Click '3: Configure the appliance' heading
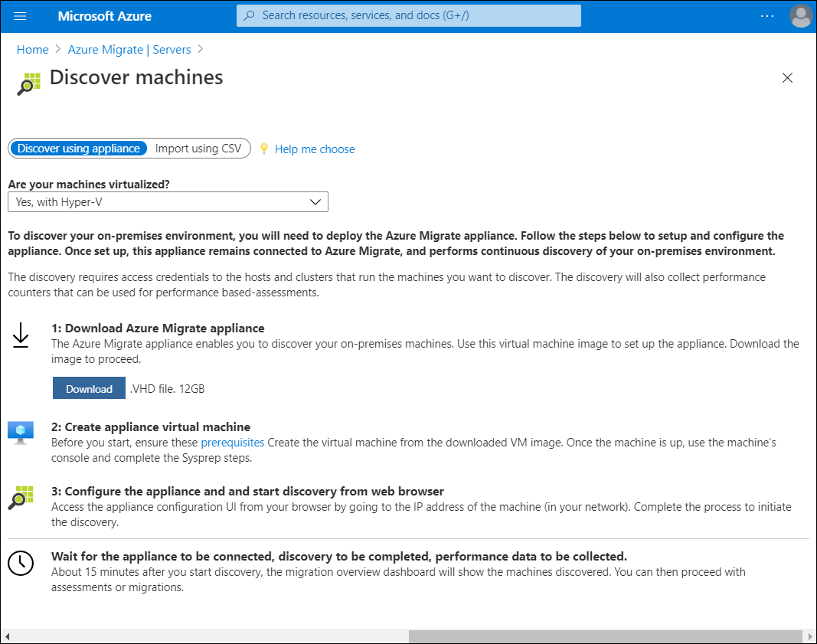This screenshot has height=644, width=817. [247, 492]
